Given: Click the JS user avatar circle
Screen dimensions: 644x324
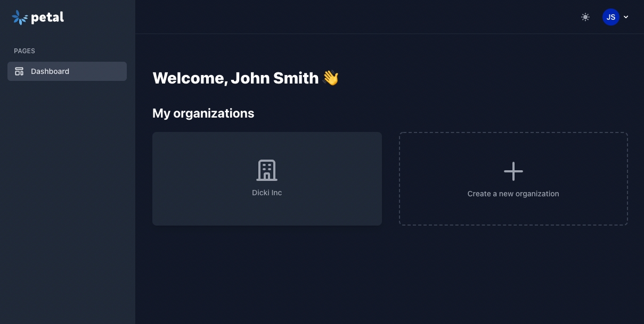Looking at the screenshot, I should 610,17.
